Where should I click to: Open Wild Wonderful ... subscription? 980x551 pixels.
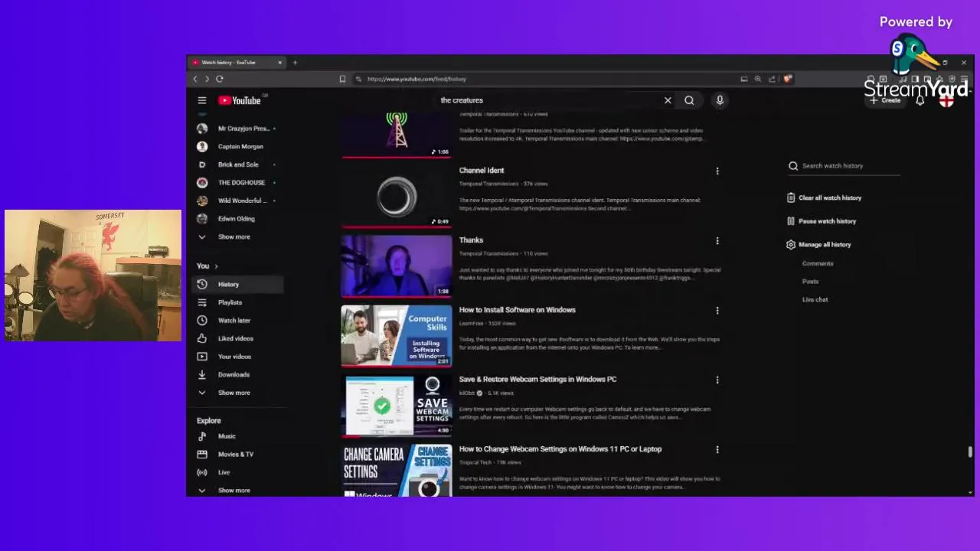[x=237, y=201]
